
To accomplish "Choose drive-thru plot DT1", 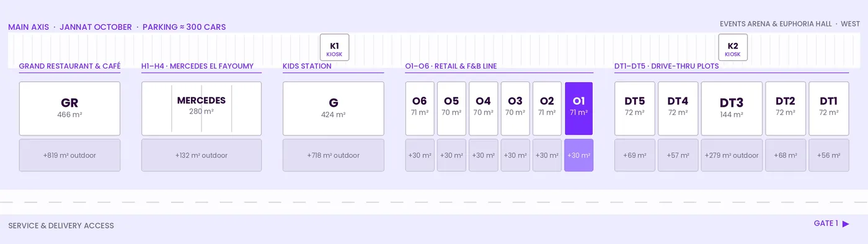I will click(x=829, y=109).
